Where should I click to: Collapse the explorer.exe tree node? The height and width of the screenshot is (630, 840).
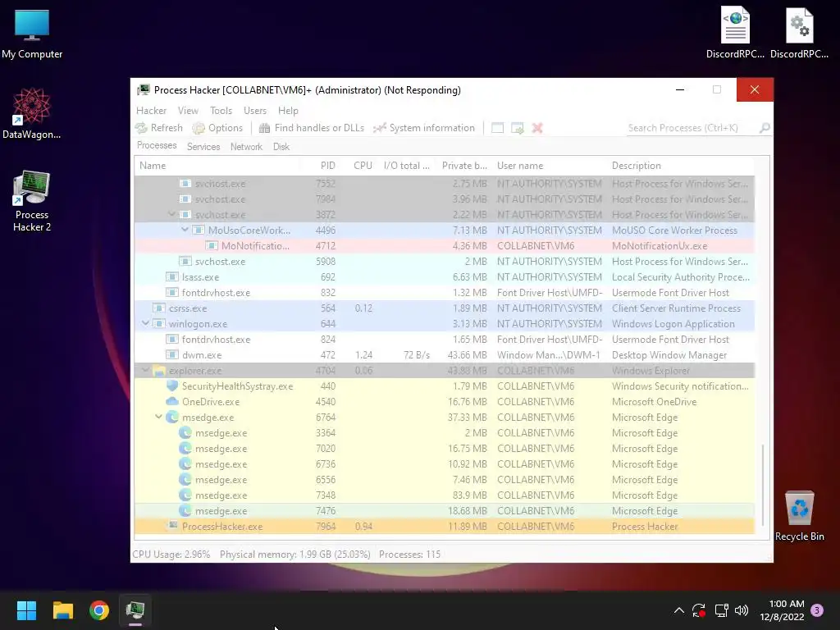[145, 370]
